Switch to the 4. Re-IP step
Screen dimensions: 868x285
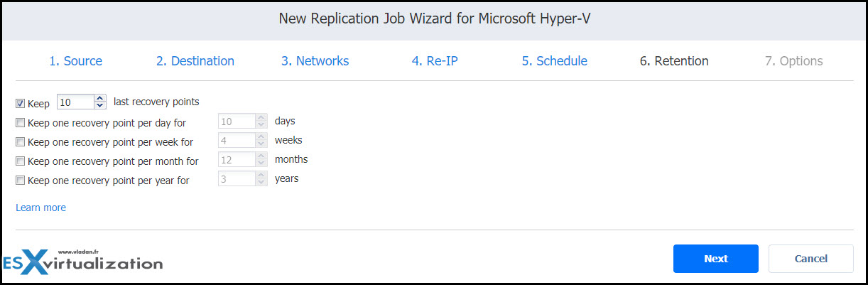click(436, 61)
